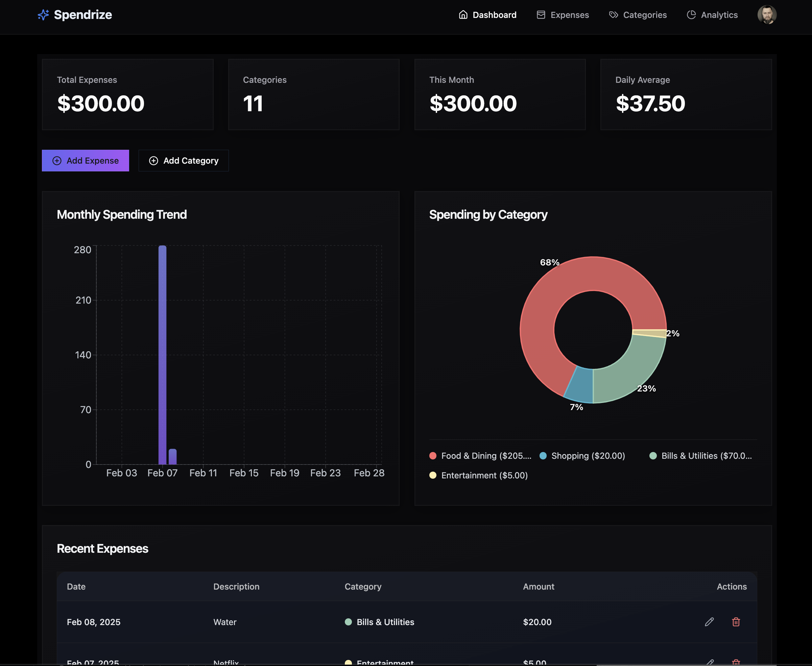Click the red Food & Dining legend dot
Viewport: 812px width, 666px height.
click(433, 456)
